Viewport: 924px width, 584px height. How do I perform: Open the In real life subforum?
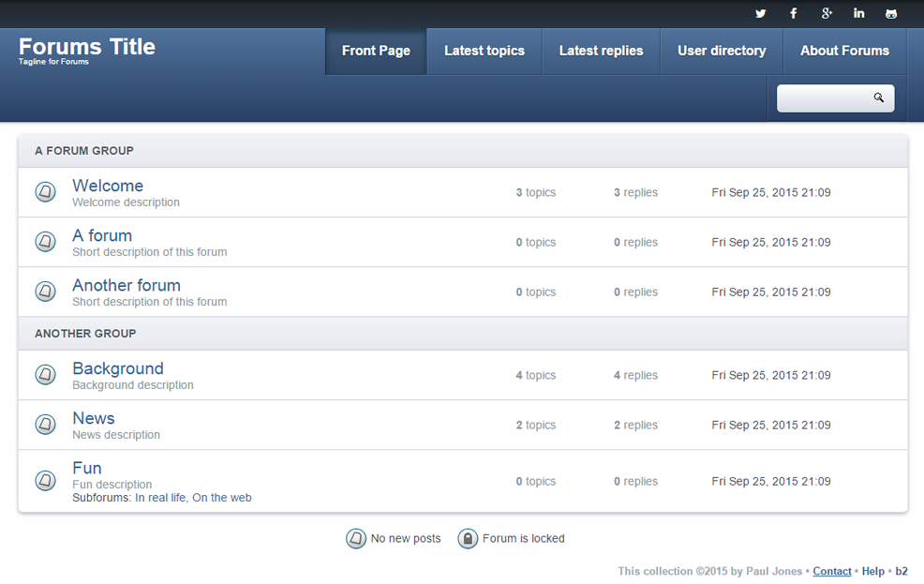click(160, 498)
